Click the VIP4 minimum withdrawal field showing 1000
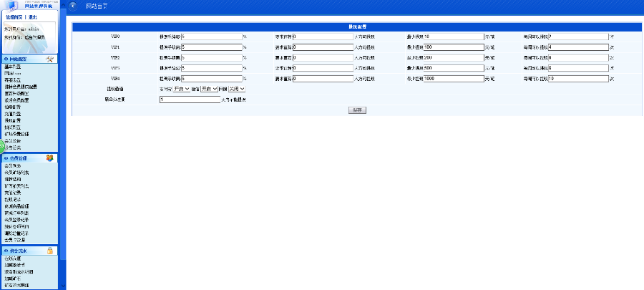This screenshot has width=644, height=290. pos(454,79)
